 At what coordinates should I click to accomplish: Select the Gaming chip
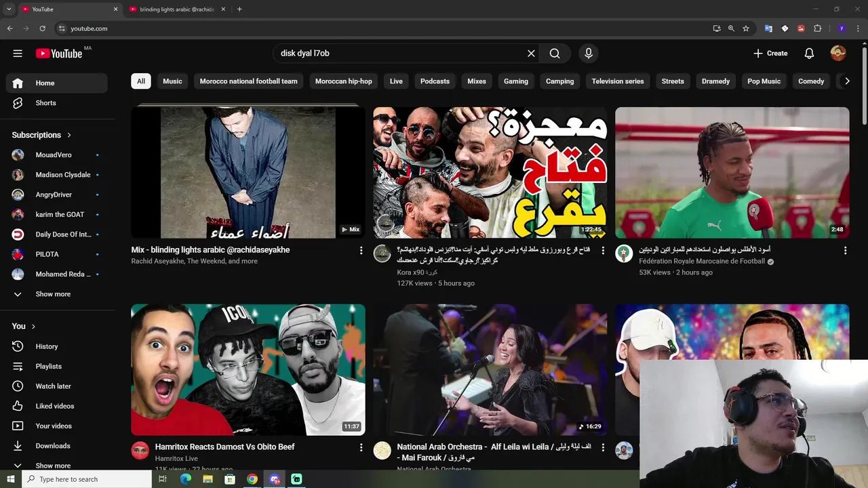click(x=516, y=81)
